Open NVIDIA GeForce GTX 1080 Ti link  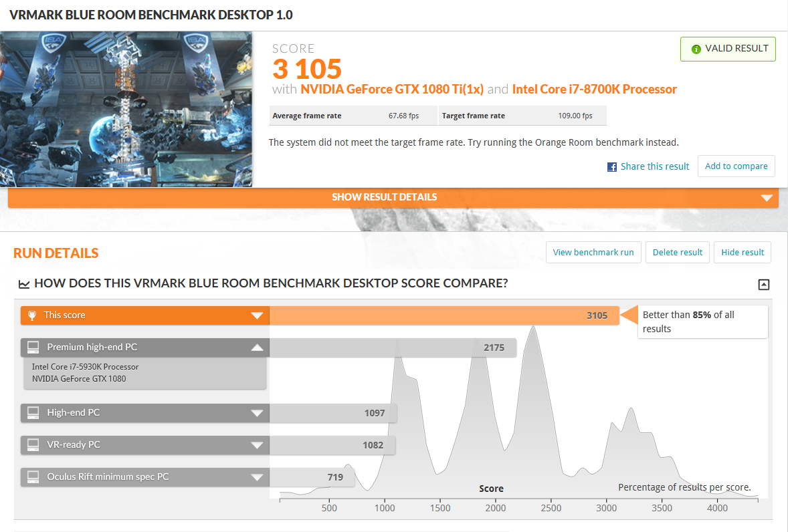392,90
